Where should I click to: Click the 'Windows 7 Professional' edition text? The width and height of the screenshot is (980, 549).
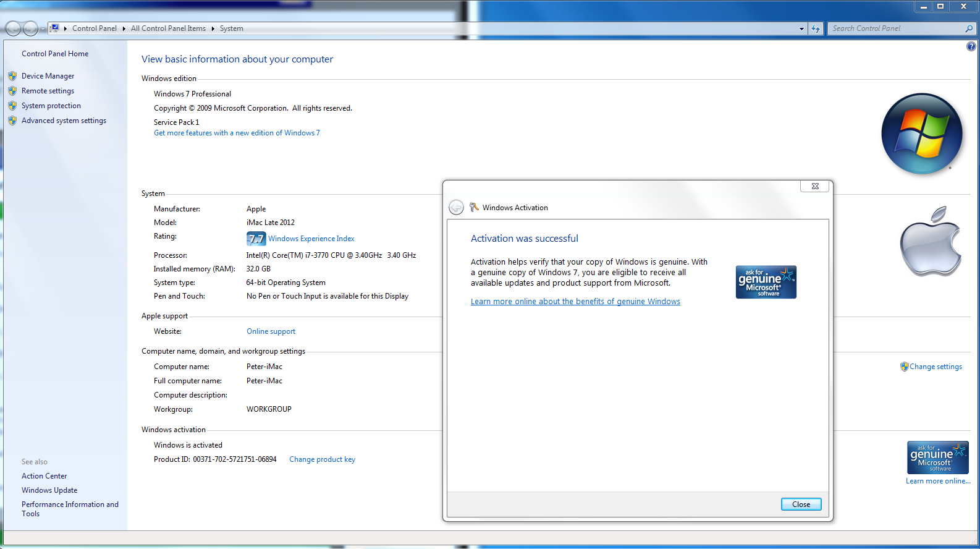[x=193, y=94]
